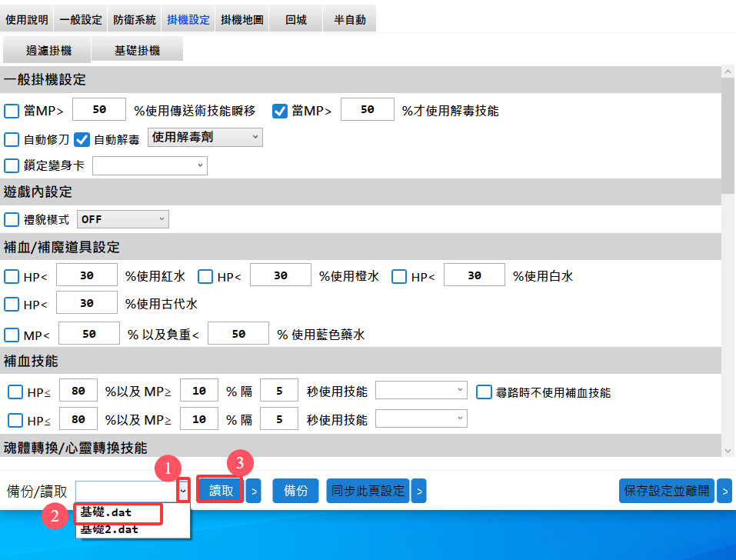This screenshot has width=736, height=560.
Task: Enable 尋路時不使用補血技能 option
Action: point(484,392)
